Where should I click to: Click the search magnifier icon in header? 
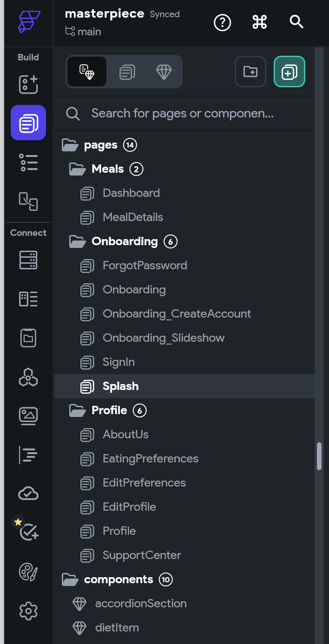coord(296,22)
